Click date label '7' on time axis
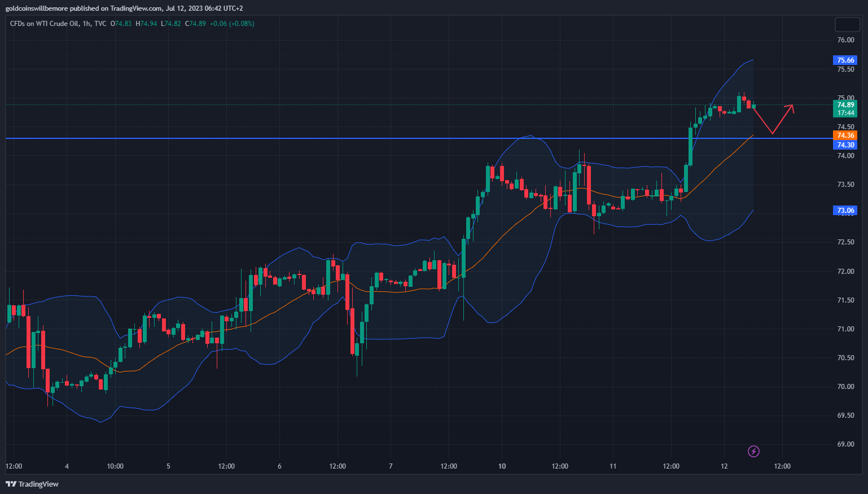 pyautogui.click(x=391, y=466)
